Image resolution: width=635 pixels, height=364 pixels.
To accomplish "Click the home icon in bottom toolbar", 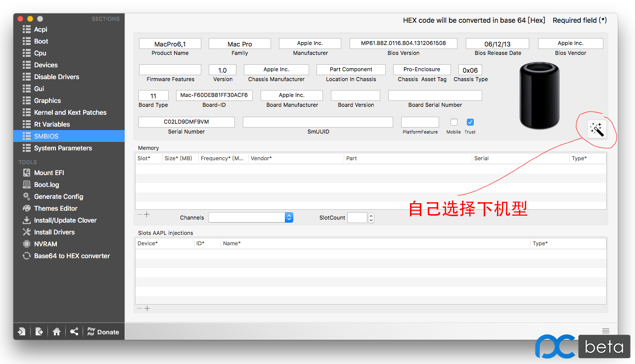I will pos(56,332).
